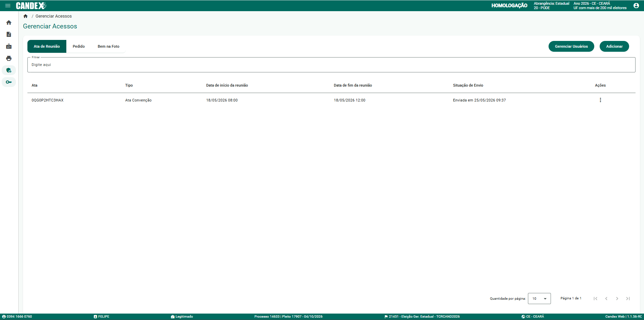Go to the next page
The image size is (644, 320).
coord(617,298)
